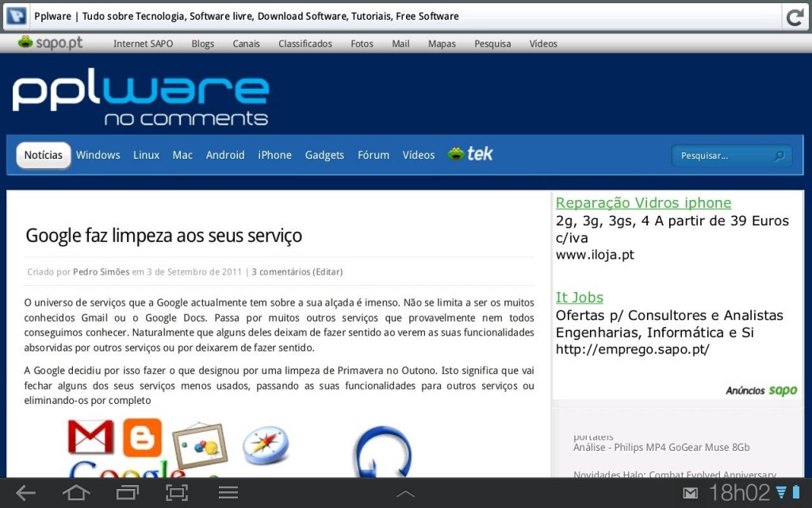Tap the browser address bar title

click(247, 16)
